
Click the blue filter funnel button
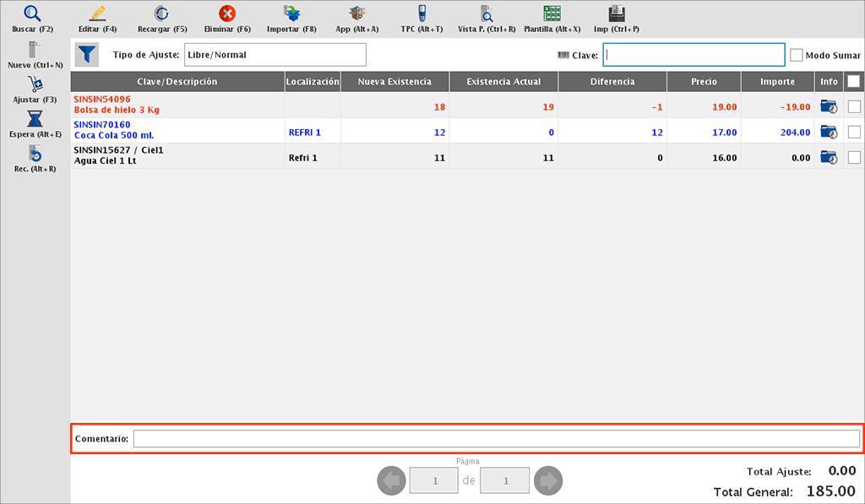(x=87, y=55)
